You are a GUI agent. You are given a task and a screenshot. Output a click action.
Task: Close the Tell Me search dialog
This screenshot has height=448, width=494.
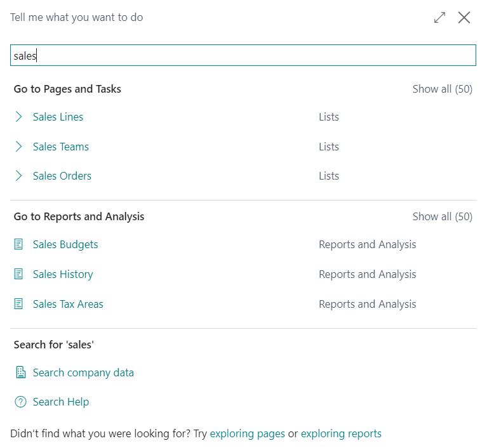click(x=464, y=18)
